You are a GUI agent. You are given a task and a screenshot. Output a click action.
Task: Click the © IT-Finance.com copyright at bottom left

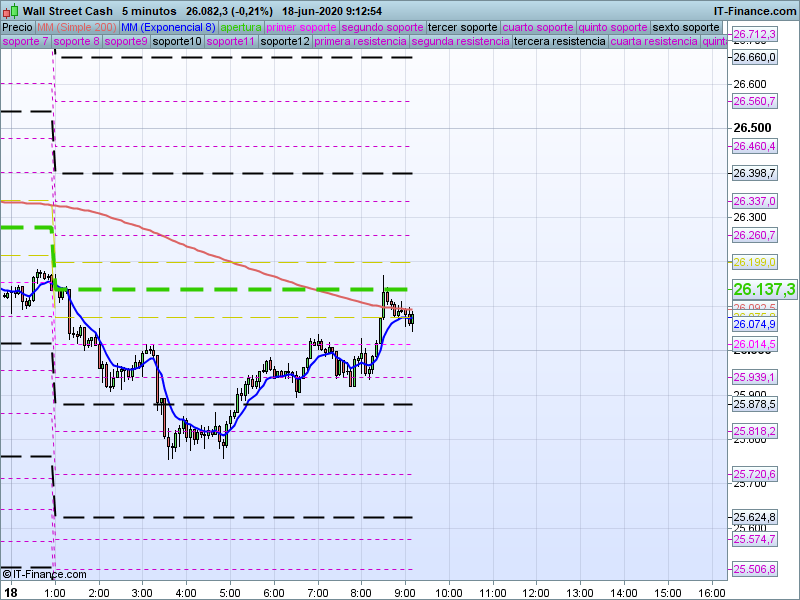click(x=45, y=574)
